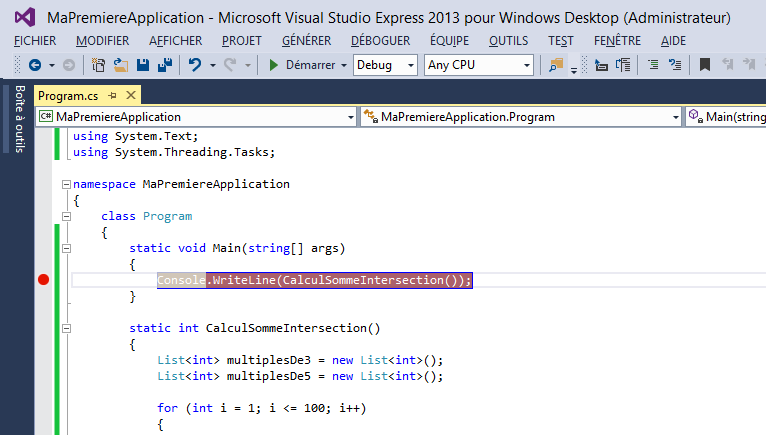
Task: Open the AFFICHER menu
Action: click(x=175, y=41)
